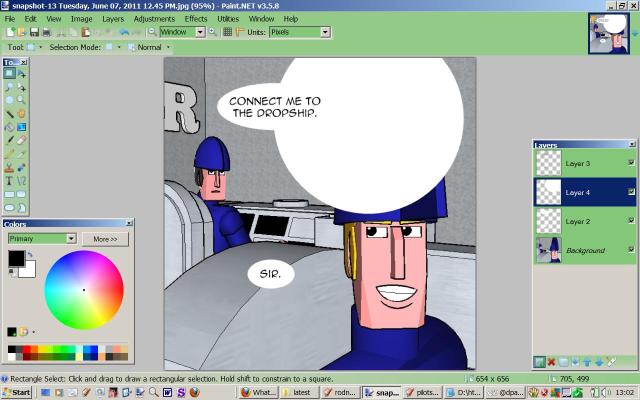The image size is (640, 400).
Task: Delete layer using red X icon
Action: [x=551, y=361]
